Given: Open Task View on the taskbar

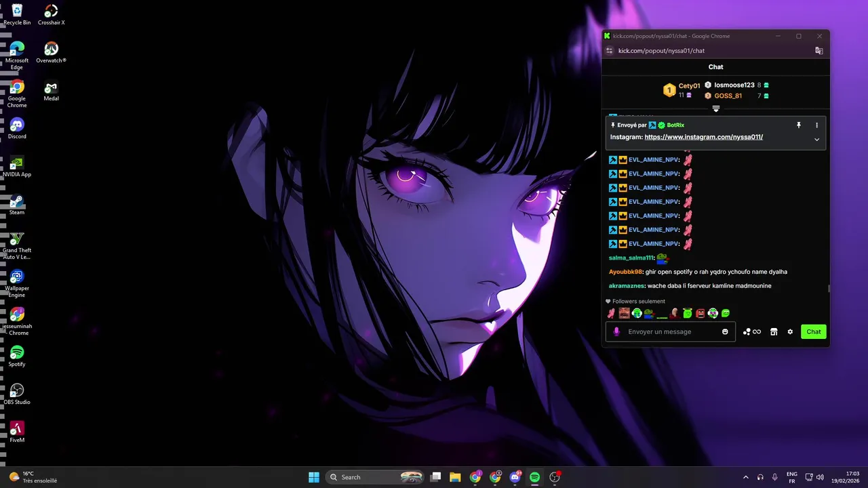Looking at the screenshot, I should [x=436, y=477].
